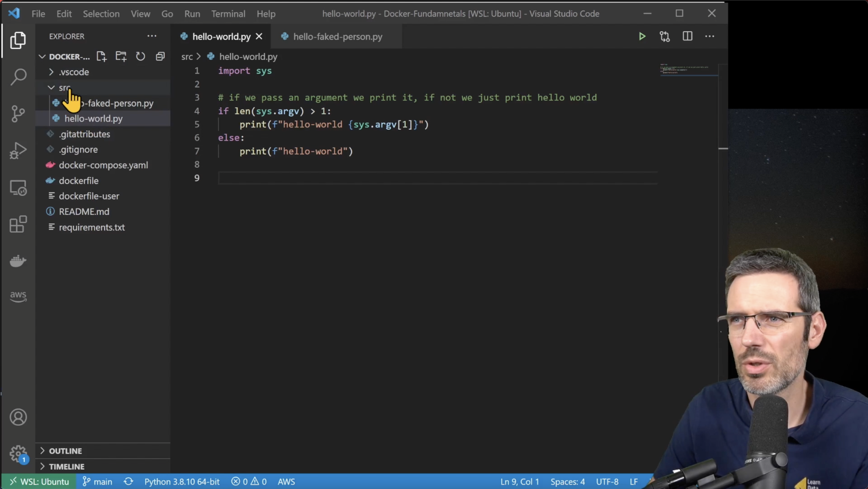Open WSL: Ubuntu remote indicator

tap(39, 481)
